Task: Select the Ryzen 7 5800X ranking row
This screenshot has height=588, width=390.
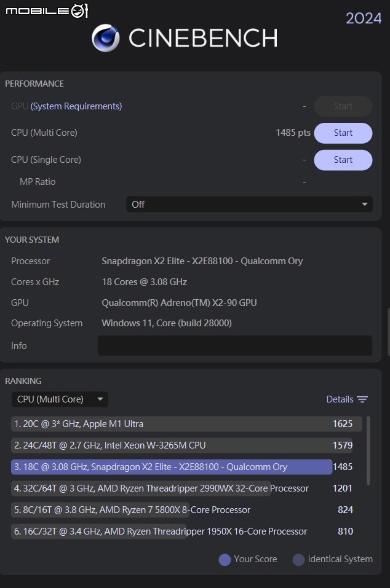Action: point(182,509)
